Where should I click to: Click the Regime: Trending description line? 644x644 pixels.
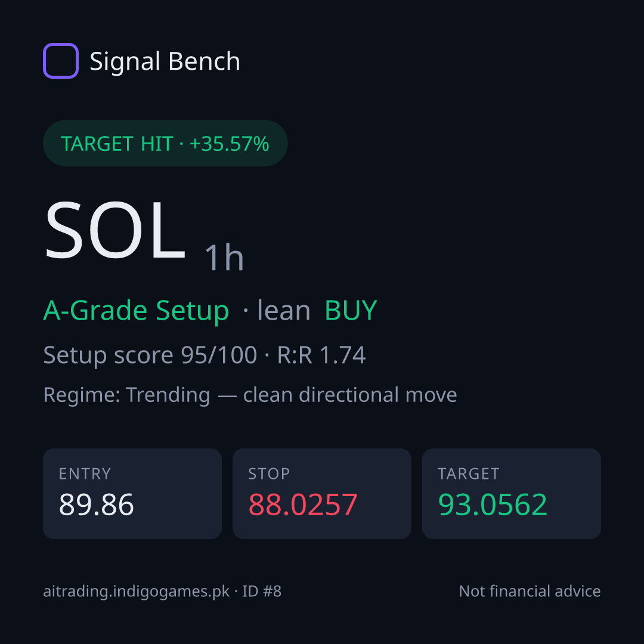click(x=250, y=395)
